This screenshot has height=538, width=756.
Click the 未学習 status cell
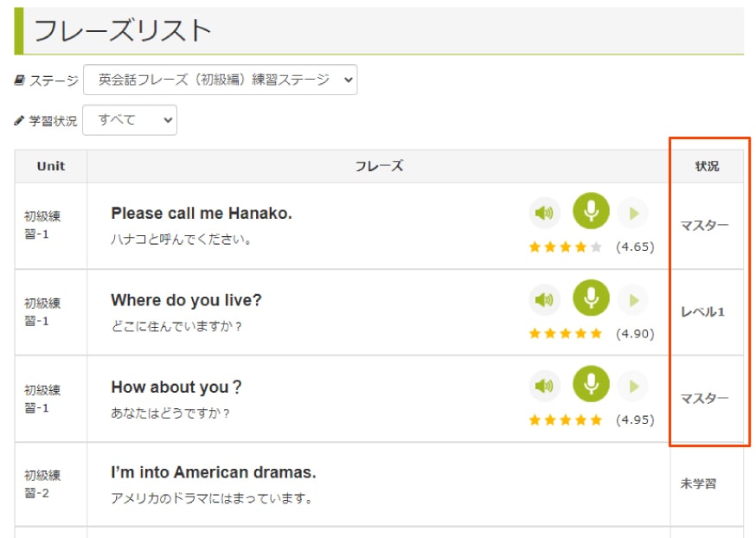[x=698, y=484]
